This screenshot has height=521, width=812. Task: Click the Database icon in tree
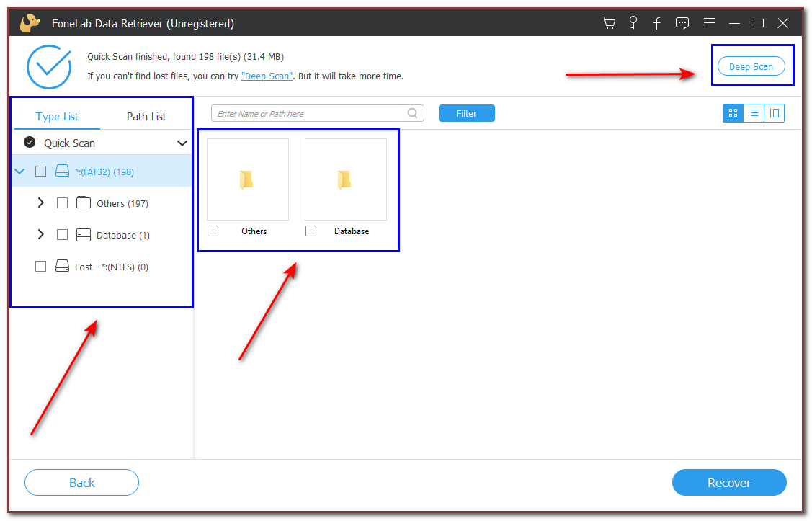click(84, 235)
